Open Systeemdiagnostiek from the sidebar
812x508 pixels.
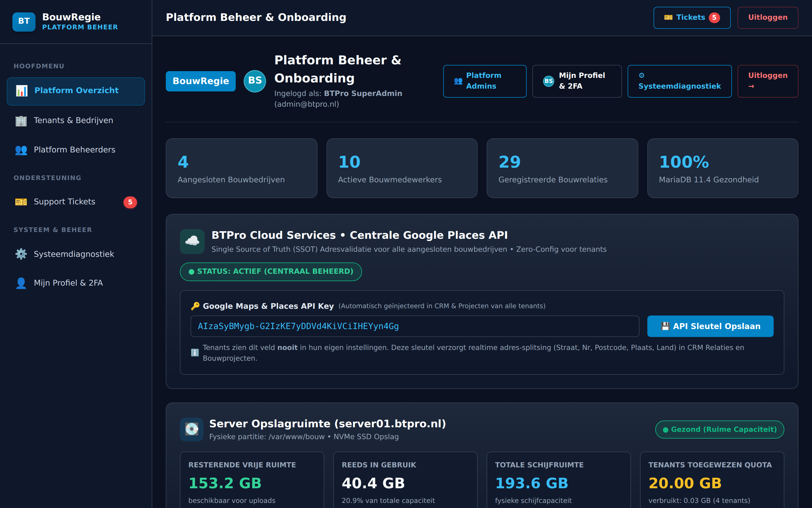click(x=76, y=254)
